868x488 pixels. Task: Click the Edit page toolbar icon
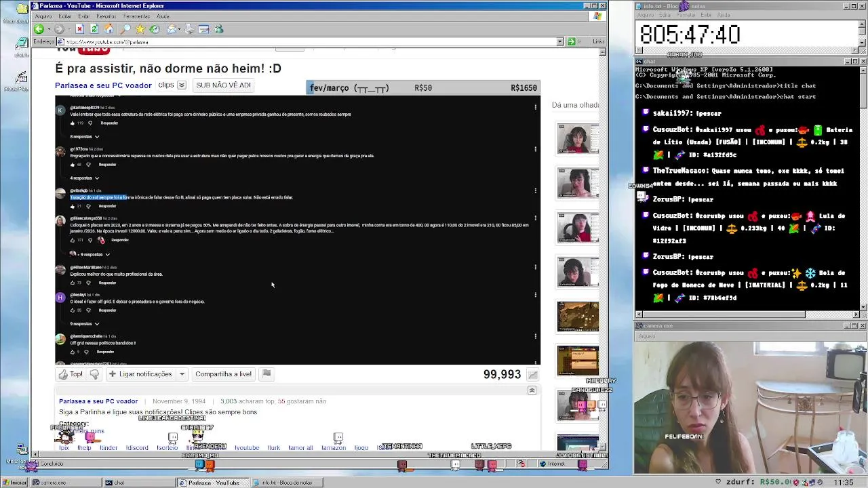coord(203,29)
